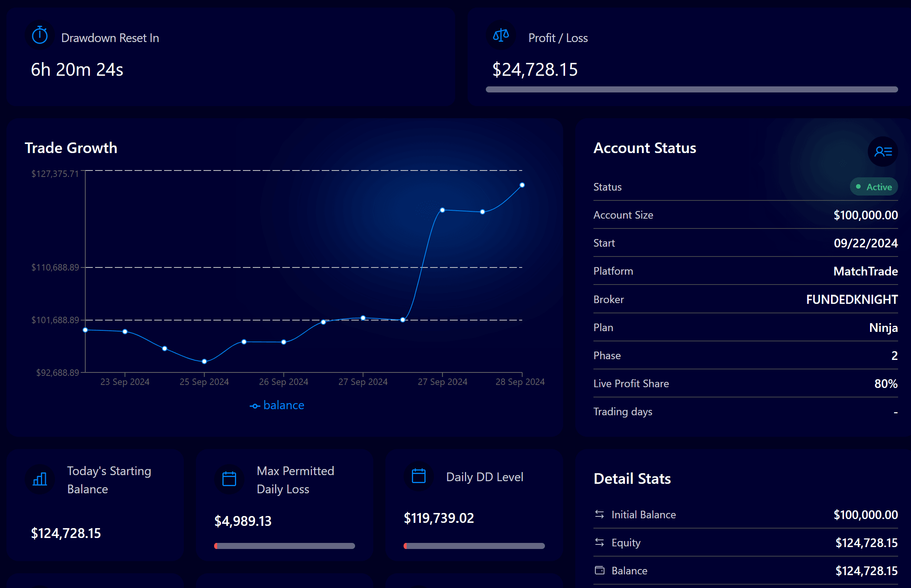Click the swap arrows icon beside Initial Balance
The height and width of the screenshot is (588, 911).
600,514
